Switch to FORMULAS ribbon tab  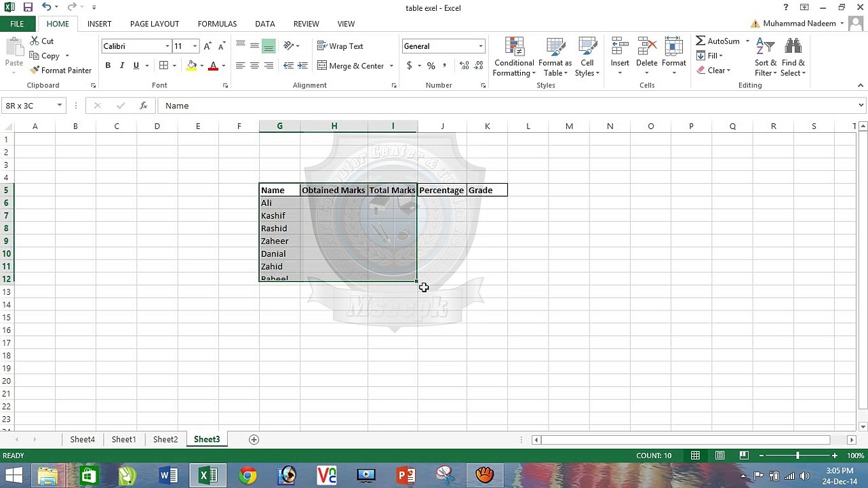click(217, 24)
